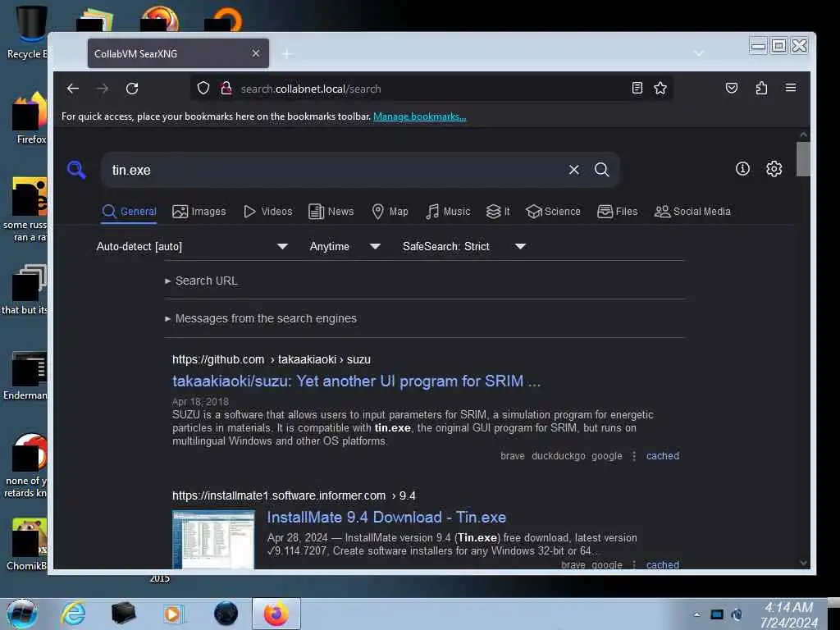The width and height of the screenshot is (840, 630).
Task: Click the insecure connection lock icon
Action: click(x=226, y=88)
